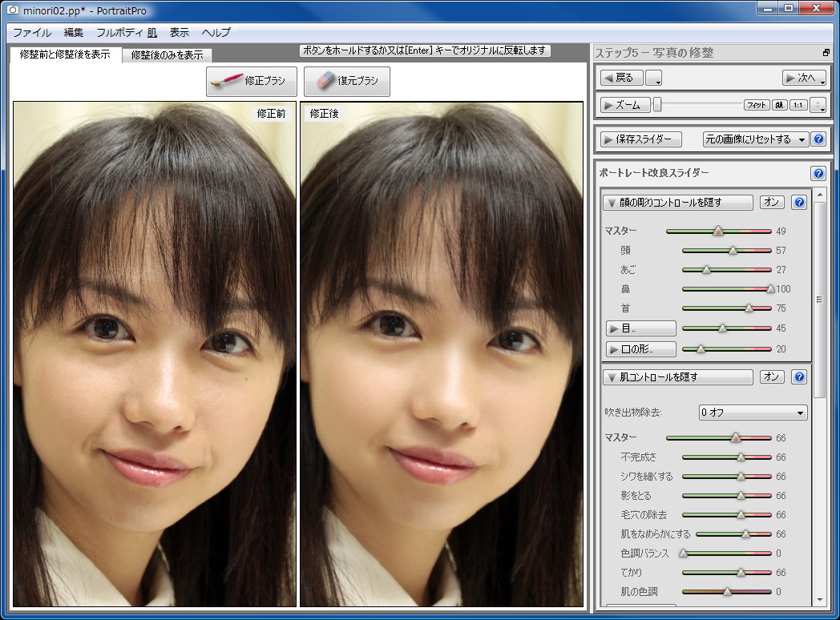Select the 復元ブラシ restore brush tool
The height and width of the screenshot is (620, 840).
click(346, 82)
